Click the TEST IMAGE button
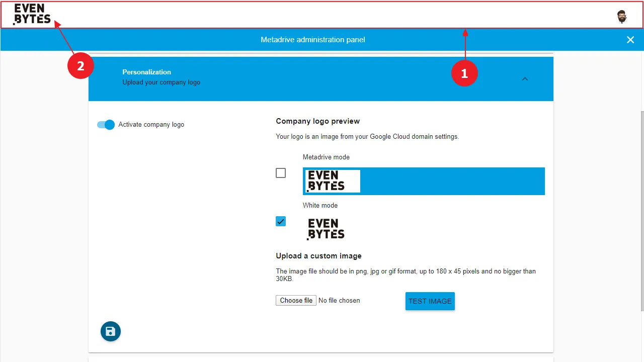The height and width of the screenshot is (362, 644). pos(430,301)
